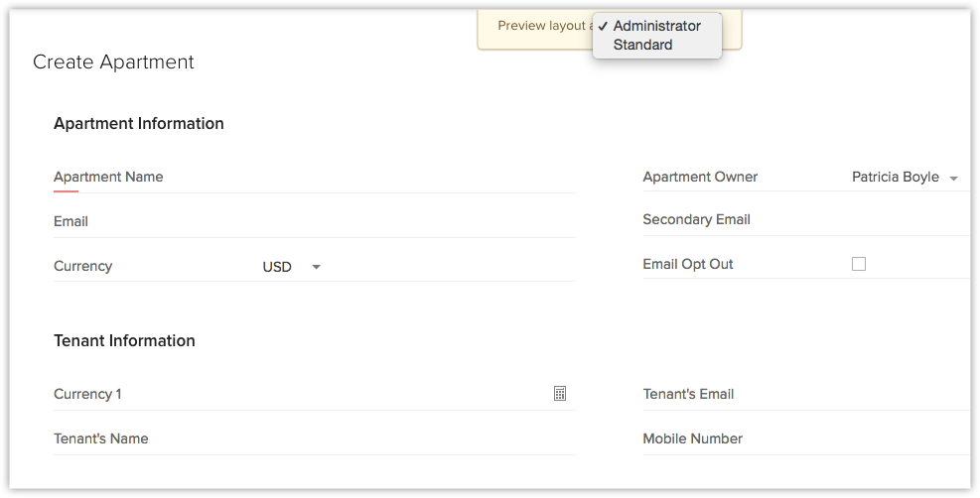
Task: Click the Preview layout banner text
Action: (541, 26)
